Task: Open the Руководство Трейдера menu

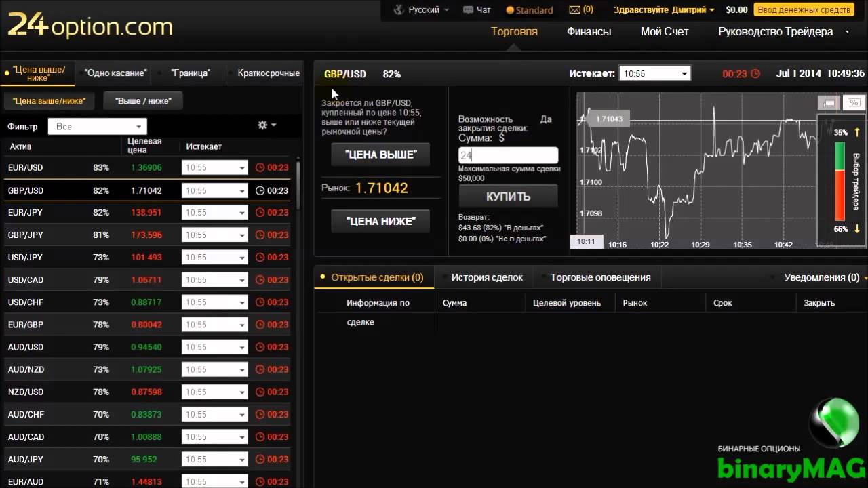Action: 775,31
